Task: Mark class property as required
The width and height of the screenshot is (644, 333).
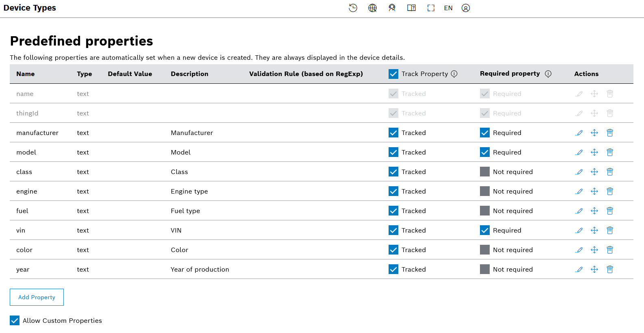Action: tap(485, 172)
